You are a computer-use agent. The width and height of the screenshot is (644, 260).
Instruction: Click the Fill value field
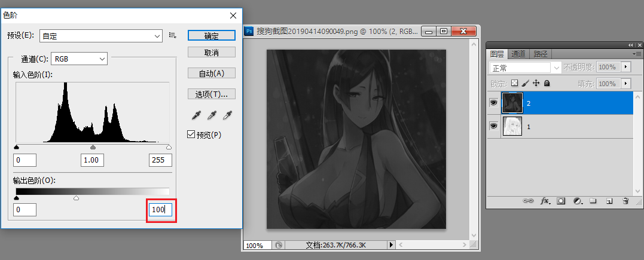pos(609,84)
